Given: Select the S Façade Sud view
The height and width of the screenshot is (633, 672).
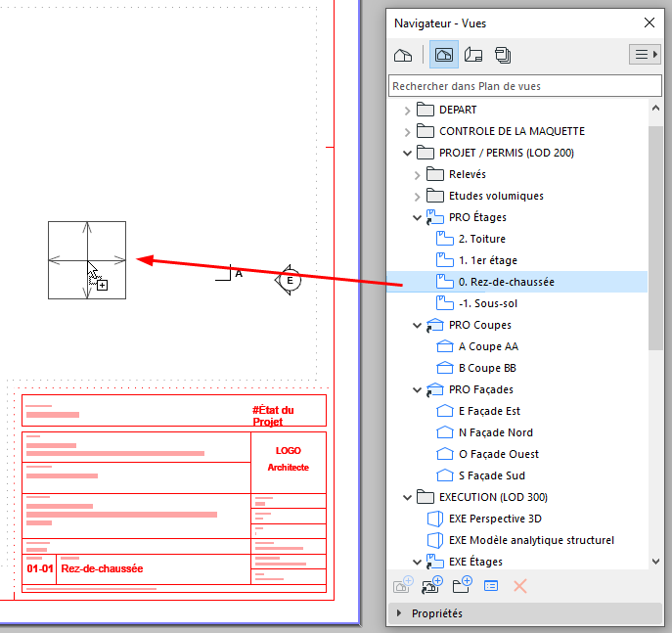Looking at the screenshot, I should point(492,475).
